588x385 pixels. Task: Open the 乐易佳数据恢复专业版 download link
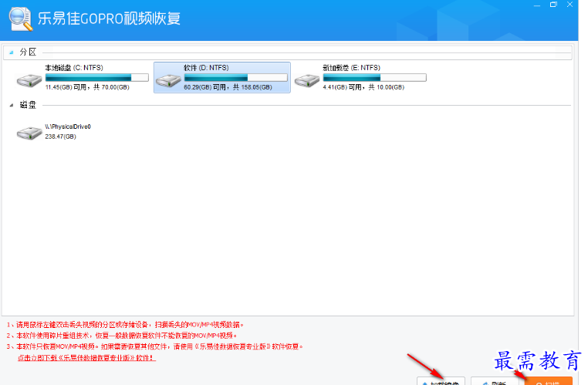(86, 358)
